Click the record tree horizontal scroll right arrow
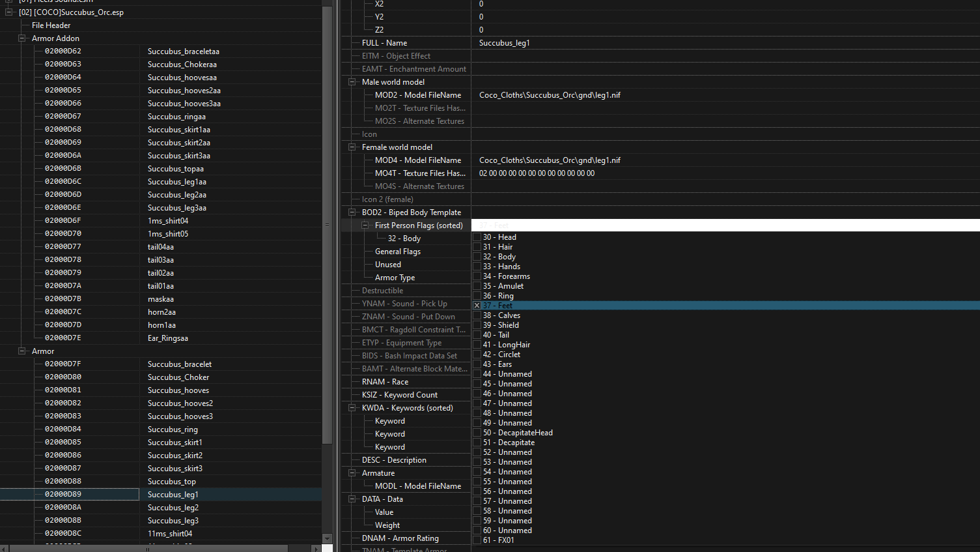 coord(316,548)
